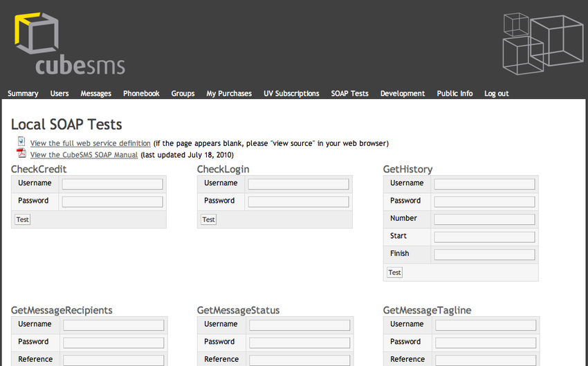The image size is (588, 366).
Task: View My Purchases
Action: point(229,93)
